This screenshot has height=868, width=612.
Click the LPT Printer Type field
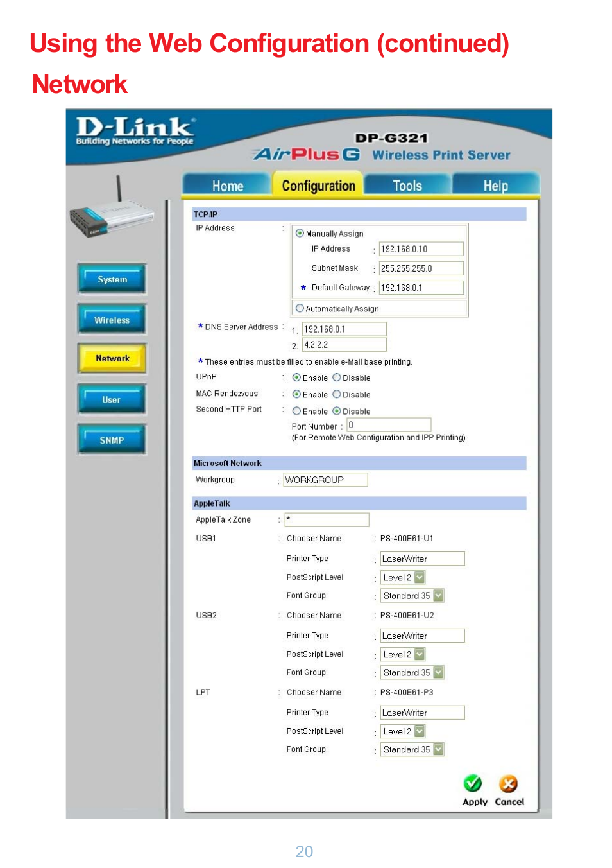pos(423,713)
